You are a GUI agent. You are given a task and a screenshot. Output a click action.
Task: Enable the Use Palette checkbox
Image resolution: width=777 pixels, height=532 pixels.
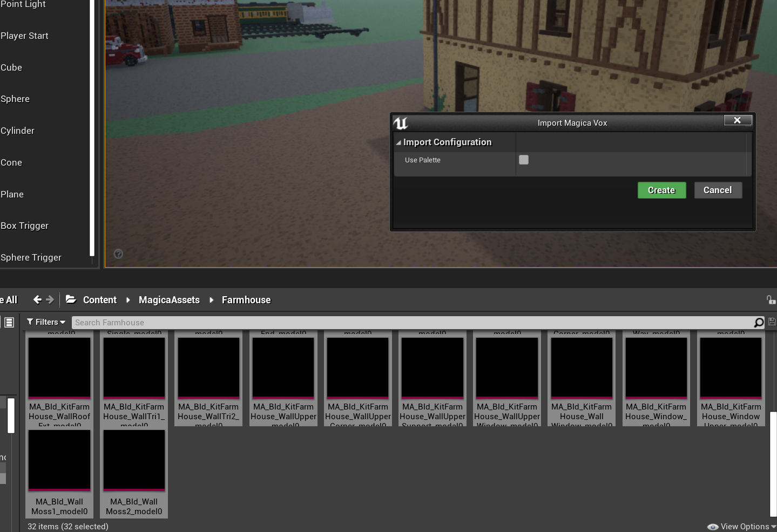pyautogui.click(x=523, y=160)
